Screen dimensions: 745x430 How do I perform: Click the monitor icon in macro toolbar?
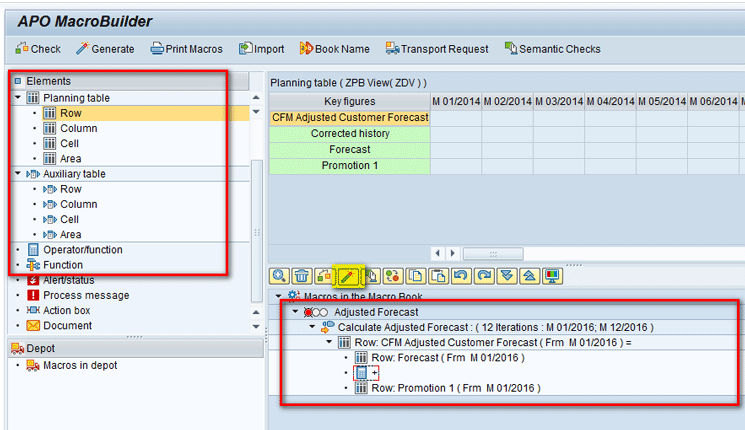550,275
